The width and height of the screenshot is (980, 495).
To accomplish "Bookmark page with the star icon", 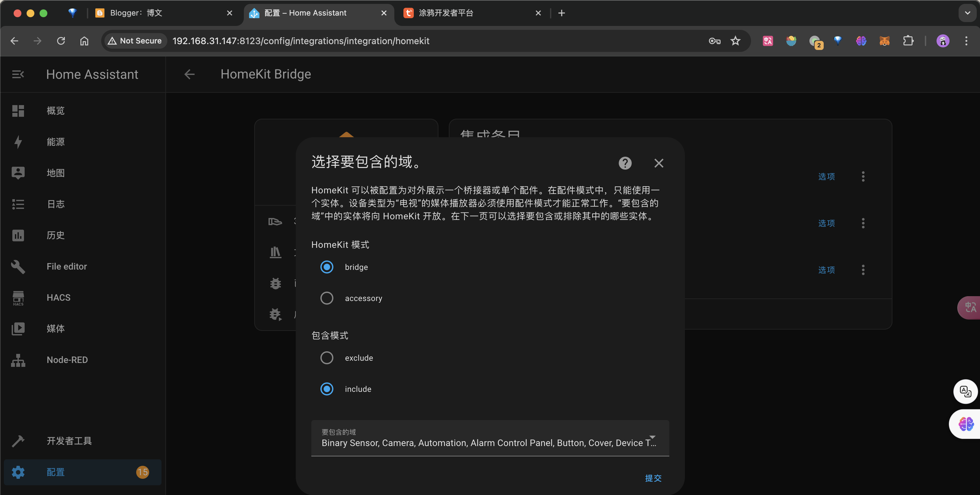I will [x=735, y=41].
